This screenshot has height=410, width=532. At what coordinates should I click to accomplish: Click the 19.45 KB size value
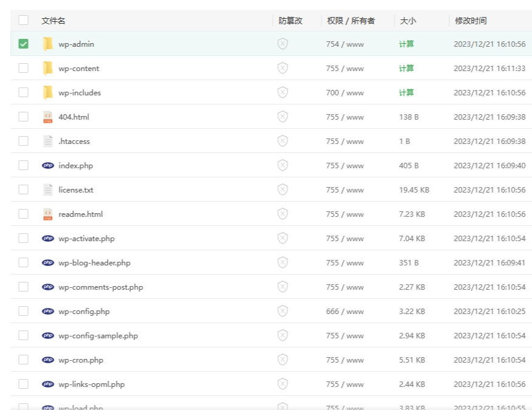click(414, 190)
